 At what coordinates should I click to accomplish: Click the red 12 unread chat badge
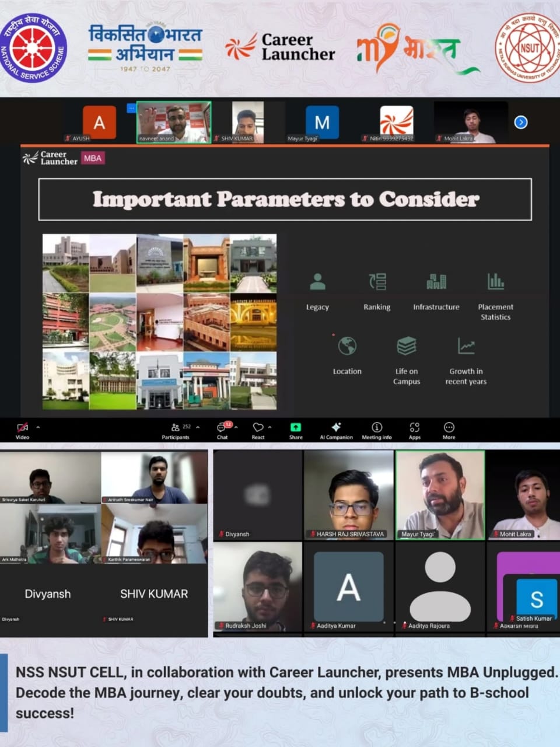tap(229, 424)
